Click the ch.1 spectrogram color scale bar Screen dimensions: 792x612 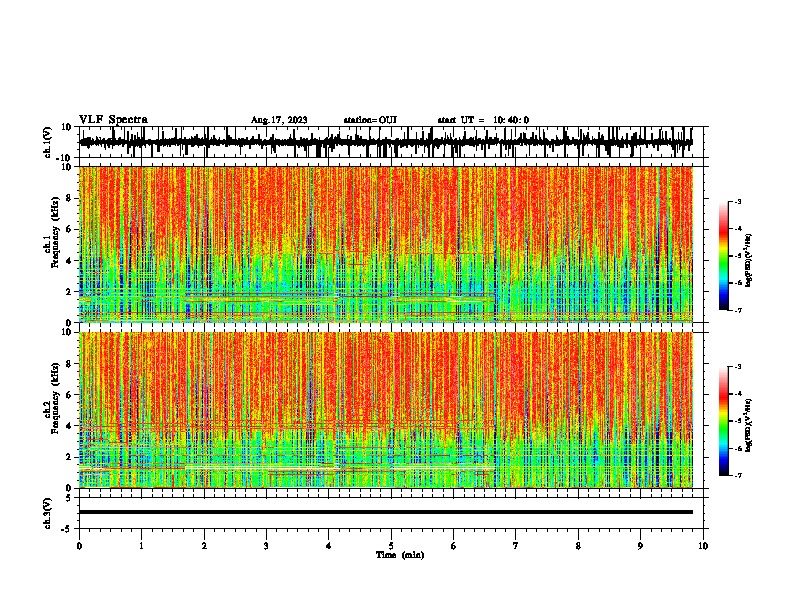coord(723,256)
